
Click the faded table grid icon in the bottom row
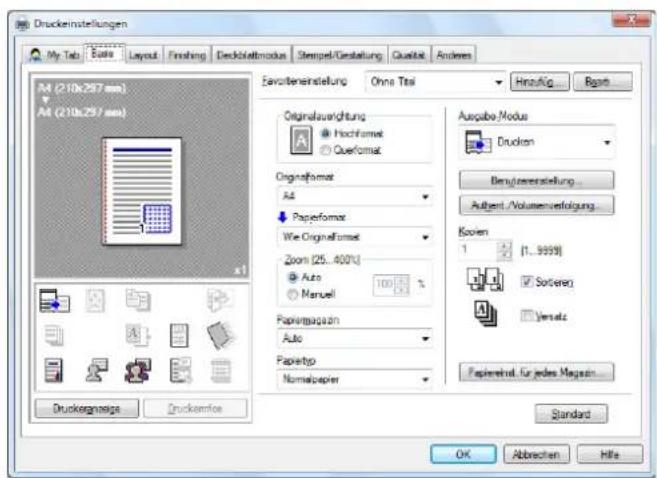click(221, 371)
